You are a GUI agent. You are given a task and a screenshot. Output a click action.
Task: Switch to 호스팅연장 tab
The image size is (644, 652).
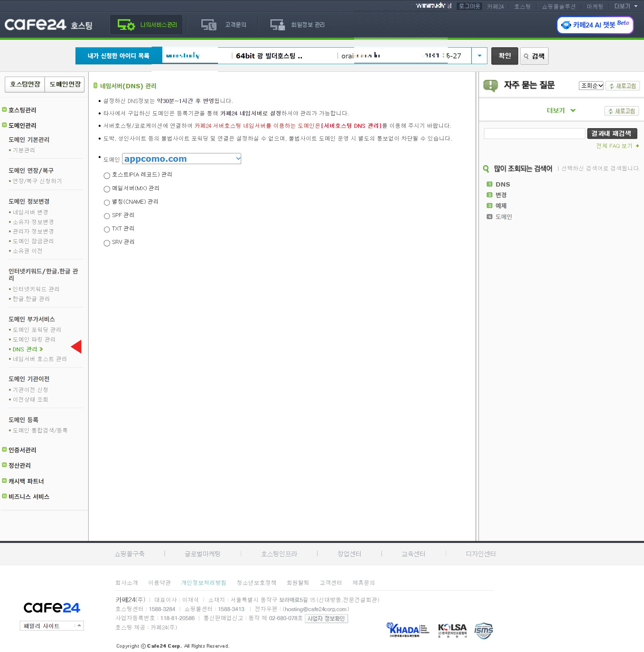tap(25, 84)
